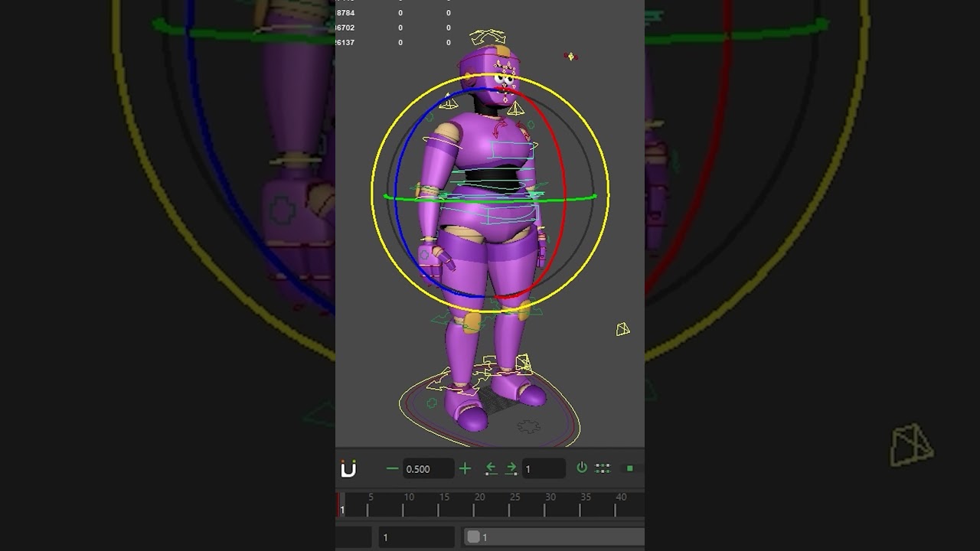This screenshot has height=551, width=980.
Task: Edit the frame step field showing 1
Action: [544, 468]
